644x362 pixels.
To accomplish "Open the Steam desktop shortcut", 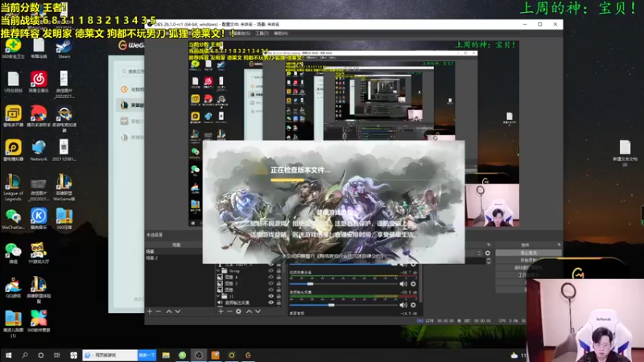I will click(64, 48).
